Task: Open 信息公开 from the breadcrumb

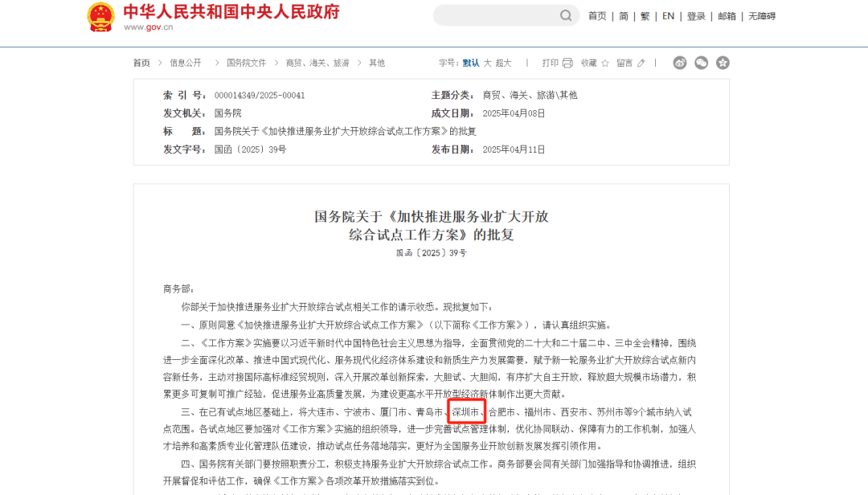Action: coord(183,62)
